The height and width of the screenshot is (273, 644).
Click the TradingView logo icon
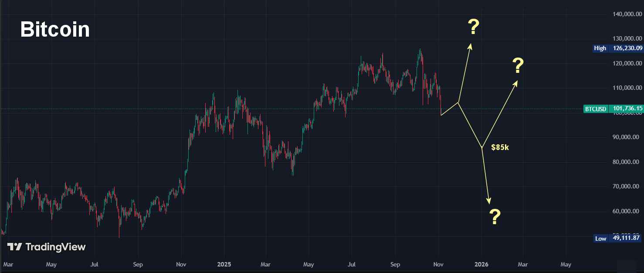(14, 247)
